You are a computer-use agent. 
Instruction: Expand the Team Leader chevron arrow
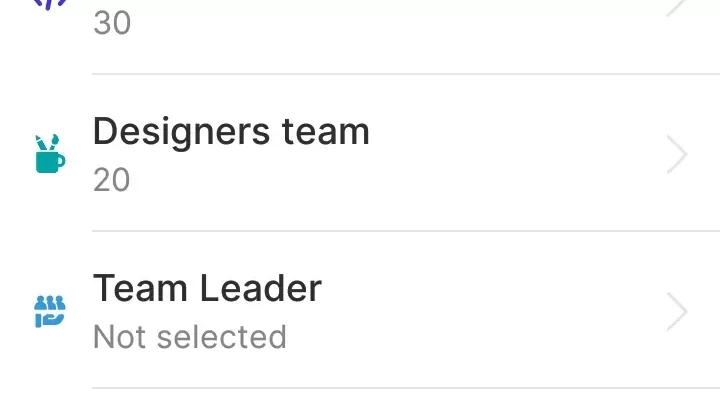click(677, 312)
